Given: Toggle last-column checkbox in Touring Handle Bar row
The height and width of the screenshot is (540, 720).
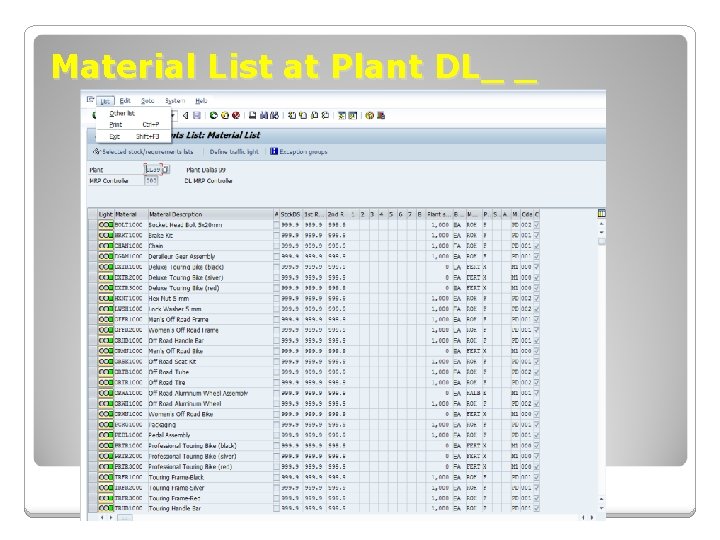Looking at the screenshot, I should tap(537, 508).
